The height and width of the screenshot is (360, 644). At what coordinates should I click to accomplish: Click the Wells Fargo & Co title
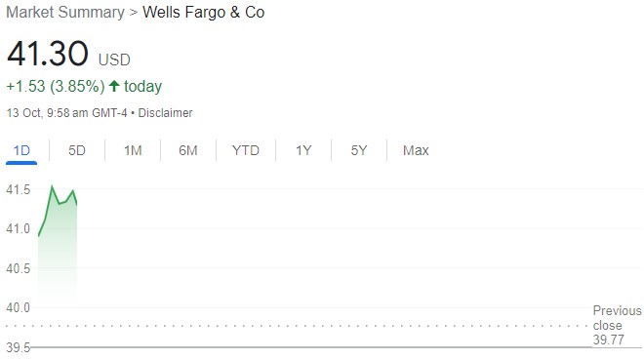pos(203,13)
